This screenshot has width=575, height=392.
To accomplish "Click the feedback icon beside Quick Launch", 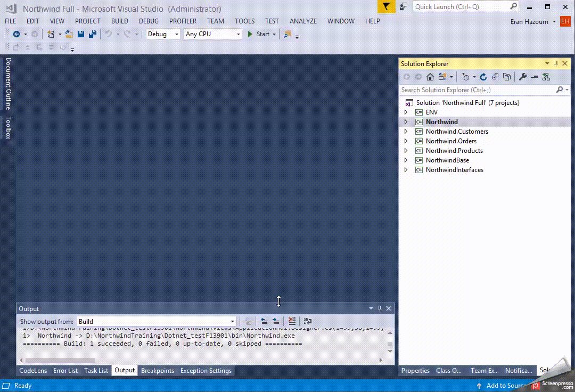I will (x=404, y=6).
